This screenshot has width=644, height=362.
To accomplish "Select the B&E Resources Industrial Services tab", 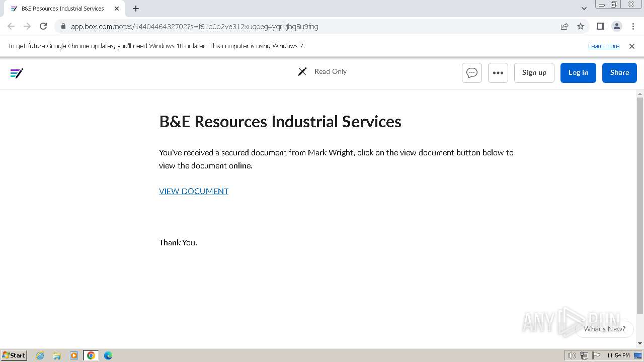I will [63, 9].
